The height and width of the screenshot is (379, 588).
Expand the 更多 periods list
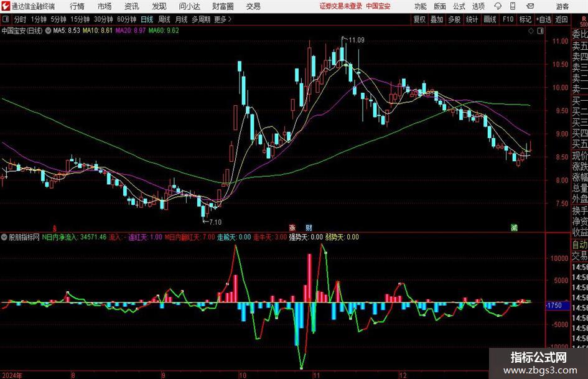(x=223, y=19)
